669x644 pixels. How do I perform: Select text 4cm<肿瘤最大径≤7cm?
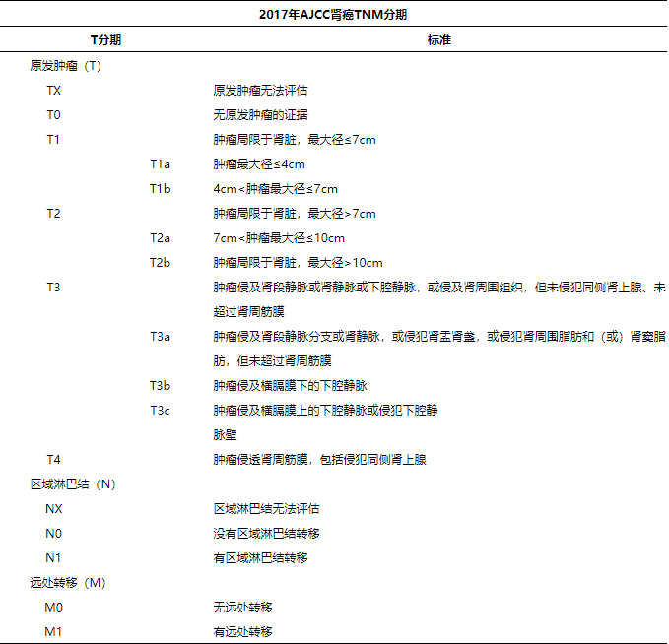(275, 189)
